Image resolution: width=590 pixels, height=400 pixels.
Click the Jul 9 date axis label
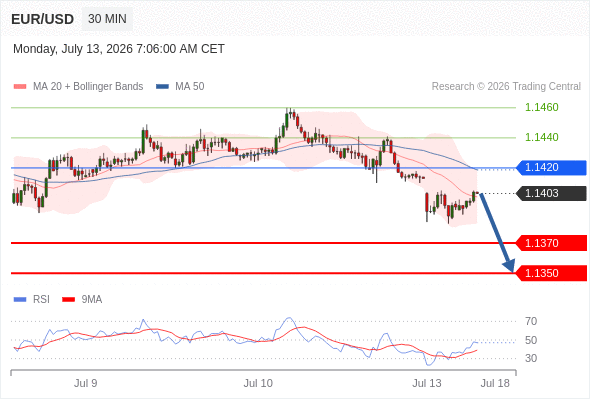tap(85, 383)
